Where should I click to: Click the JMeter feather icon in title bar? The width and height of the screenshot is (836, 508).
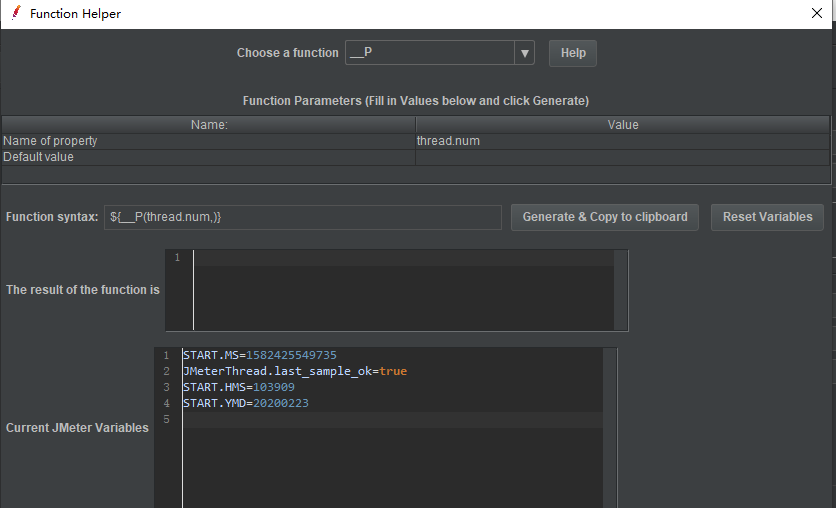(x=16, y=14)
